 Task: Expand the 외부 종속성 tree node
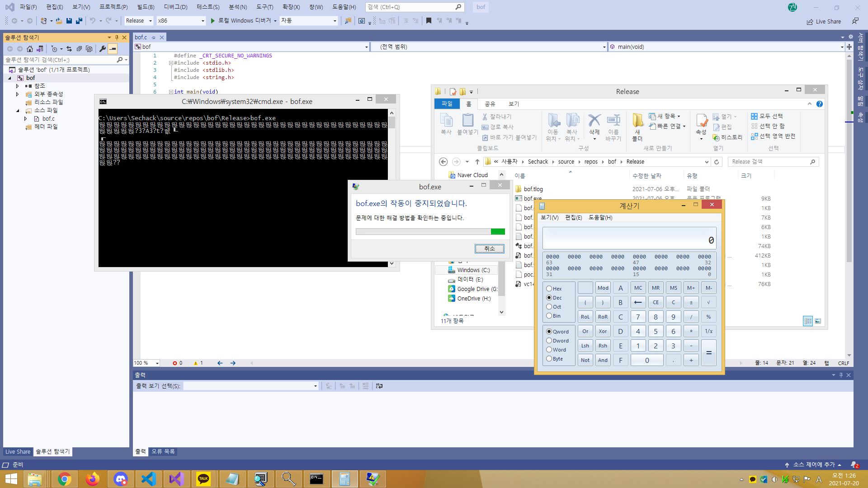coord(18,94)
